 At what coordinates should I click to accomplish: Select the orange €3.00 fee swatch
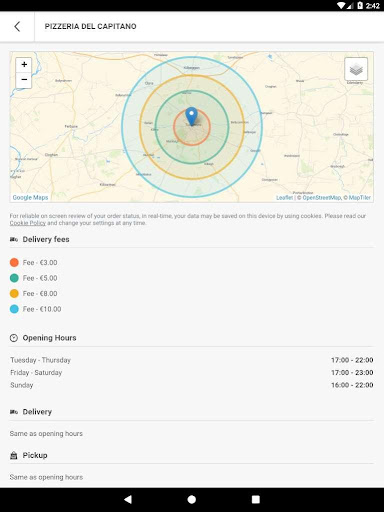coord(14,263)
